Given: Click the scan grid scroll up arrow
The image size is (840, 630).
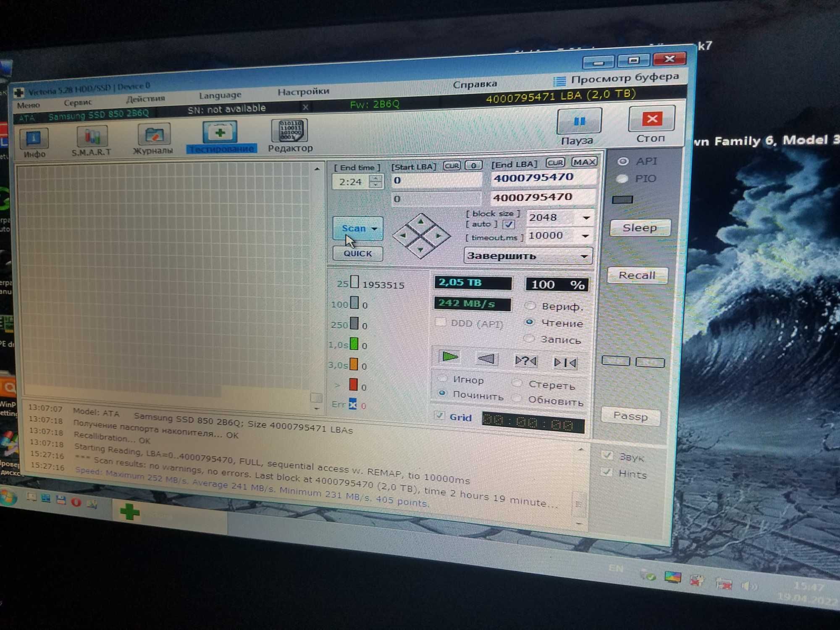Looking at the screenshot, I should [x=317, y=169].
